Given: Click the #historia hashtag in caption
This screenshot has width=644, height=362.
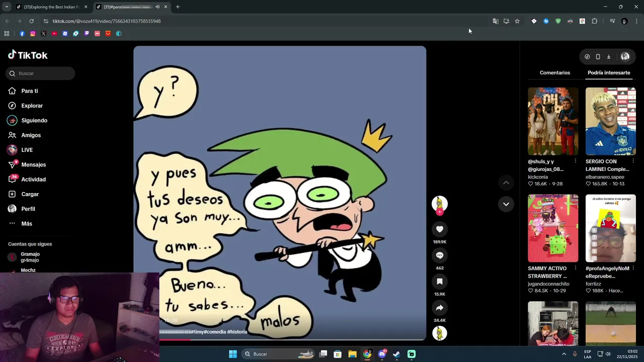Looking at the screenshot, I should tap(237, 332).
